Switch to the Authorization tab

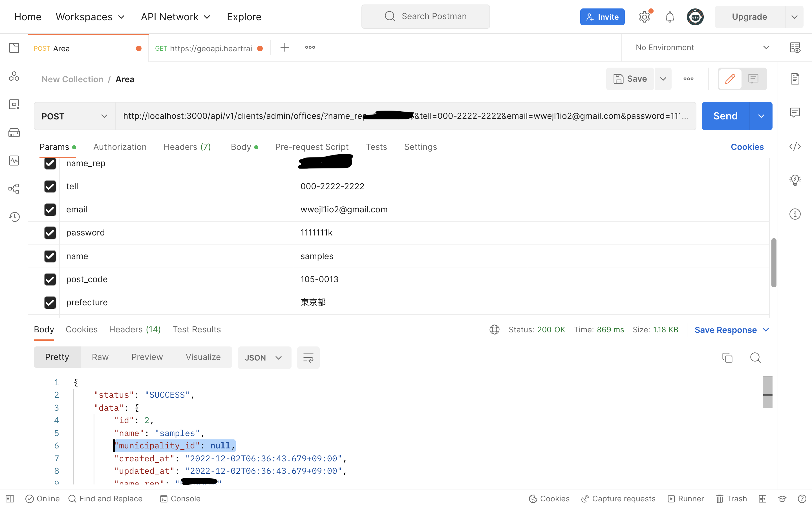[x=120, y=147]
